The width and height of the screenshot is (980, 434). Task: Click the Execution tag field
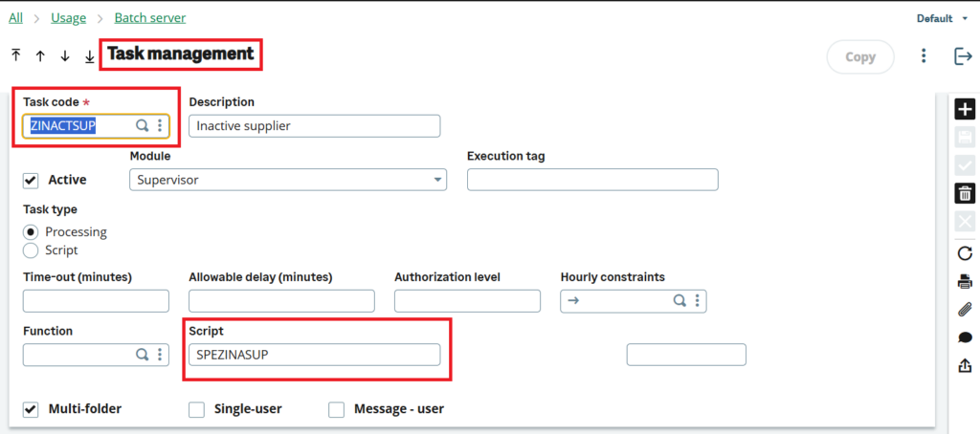(x=592, y=180)
